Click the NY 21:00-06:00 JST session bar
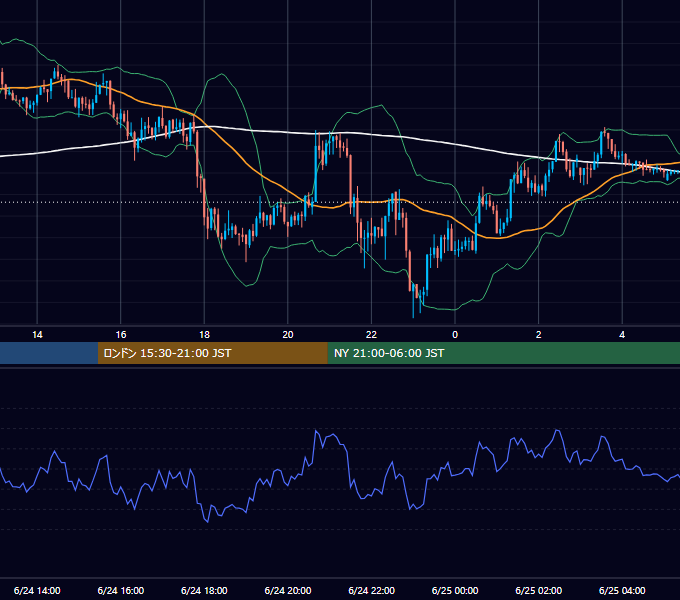The width and height of the screenshot is (680, 600). point(503,353)
